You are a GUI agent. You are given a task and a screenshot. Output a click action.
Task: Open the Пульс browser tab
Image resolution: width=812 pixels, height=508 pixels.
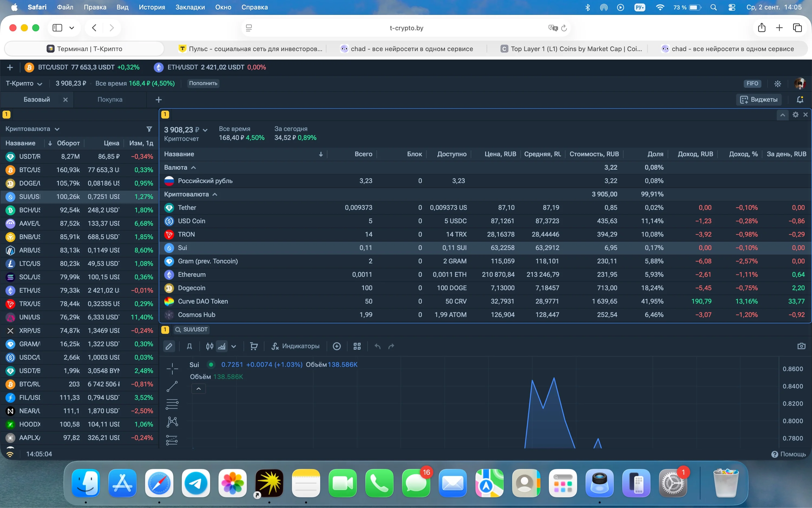click(x=250, y=49)
